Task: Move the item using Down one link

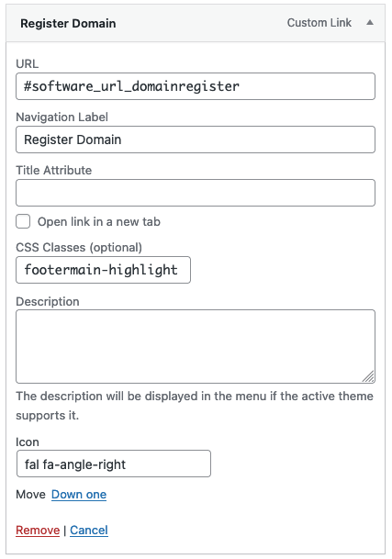Action: click(x=79, y=495)
